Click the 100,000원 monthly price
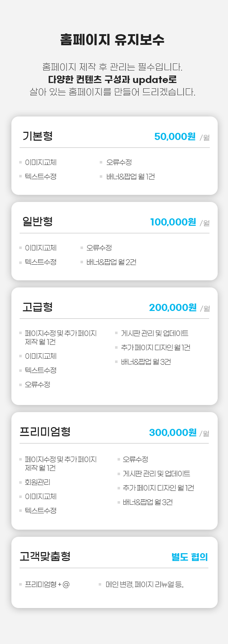Viewport: 228px width, 644px height. point(173,222)
